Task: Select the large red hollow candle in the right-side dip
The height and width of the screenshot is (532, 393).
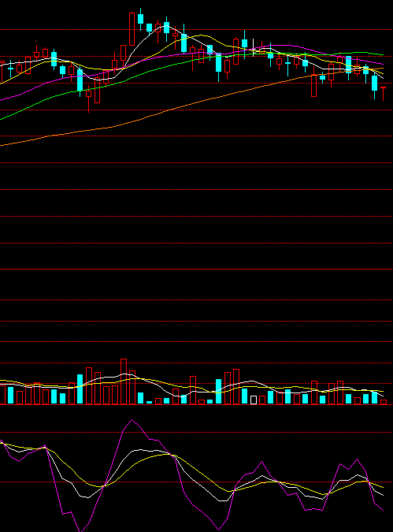Action: tap(313, 85)
